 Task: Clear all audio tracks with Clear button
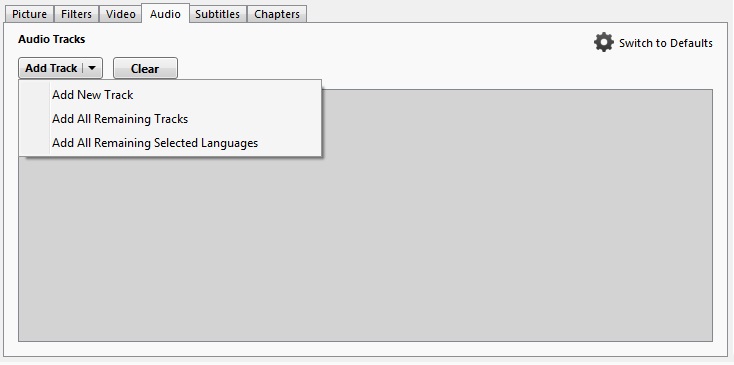[146, 68]
